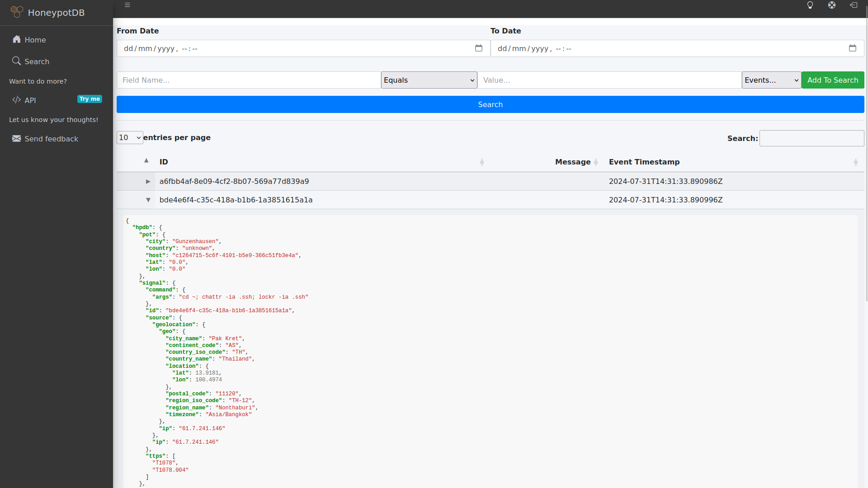868x488 pixels.
Task: Collapse the expanded bde4e6f4 row
Action: (x=148, y=200)
